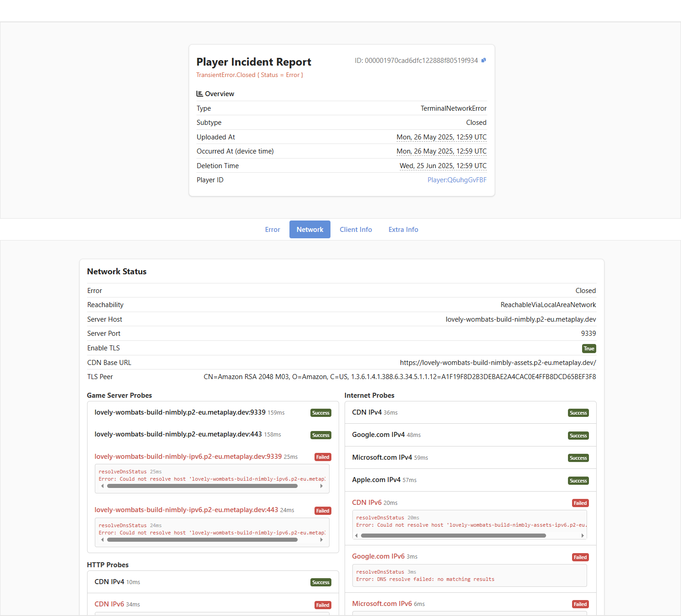Image resolution: width=681 pixels, height=616 pixels.
Task: Click the Success badge for CDN IPv4 36ms
Action: coord(578,413)
